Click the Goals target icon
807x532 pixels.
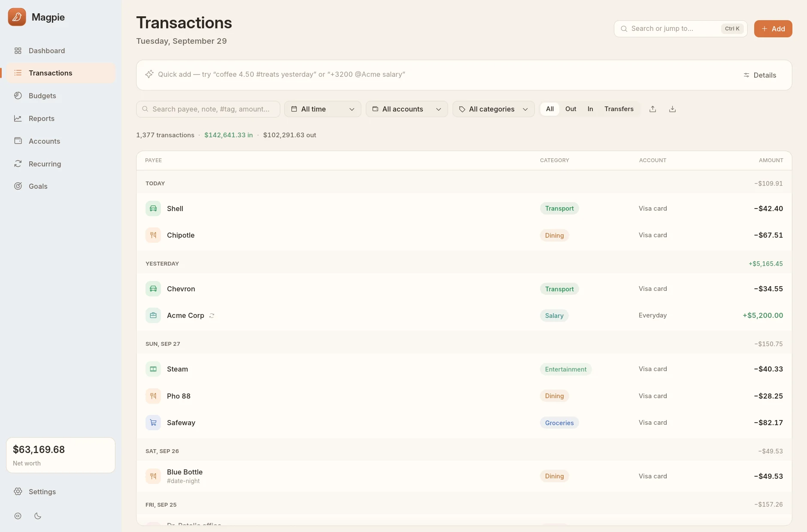18,186
